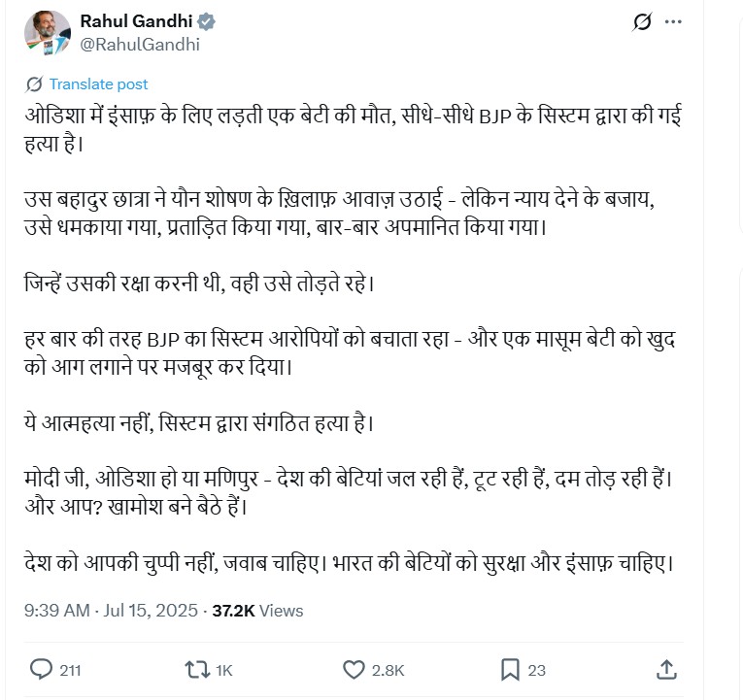Click the Translate post link text

point(98,83)
